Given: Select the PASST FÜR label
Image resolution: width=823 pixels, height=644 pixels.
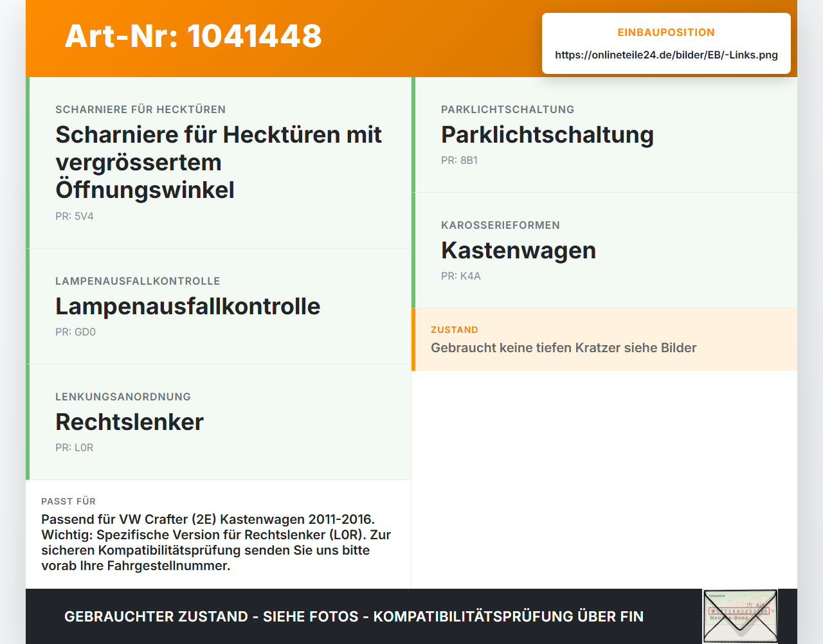Looking at the screenshot, I should (x=68, y=501).
